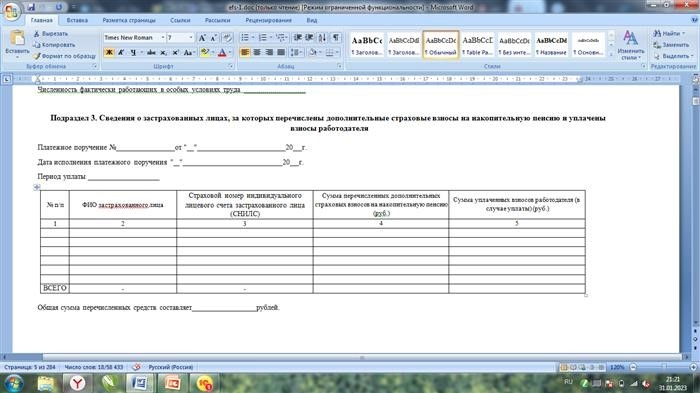Open Рассылки tab

click(x=217, y=20)
